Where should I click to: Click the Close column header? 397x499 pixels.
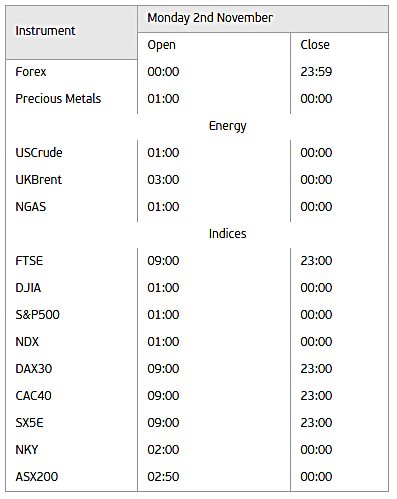(315, 45)
